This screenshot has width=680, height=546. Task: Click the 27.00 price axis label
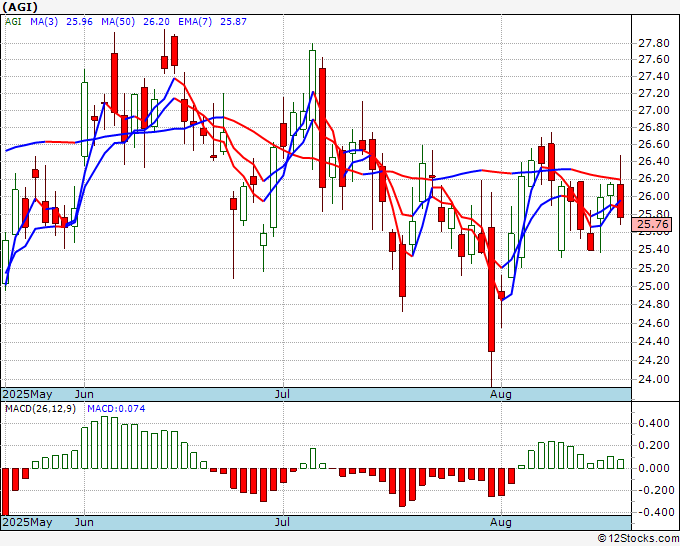point(654,111)
